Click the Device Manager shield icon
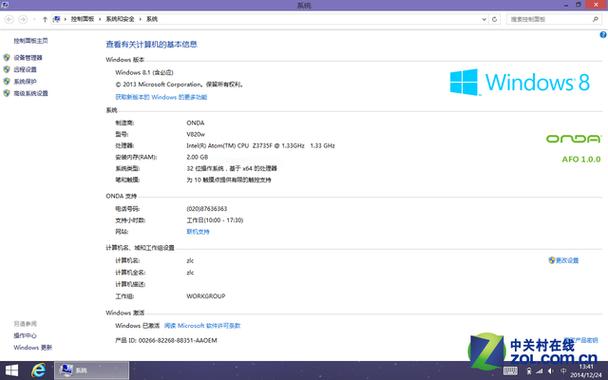This screenshot has width=608, height=380. tap(7, 57)
